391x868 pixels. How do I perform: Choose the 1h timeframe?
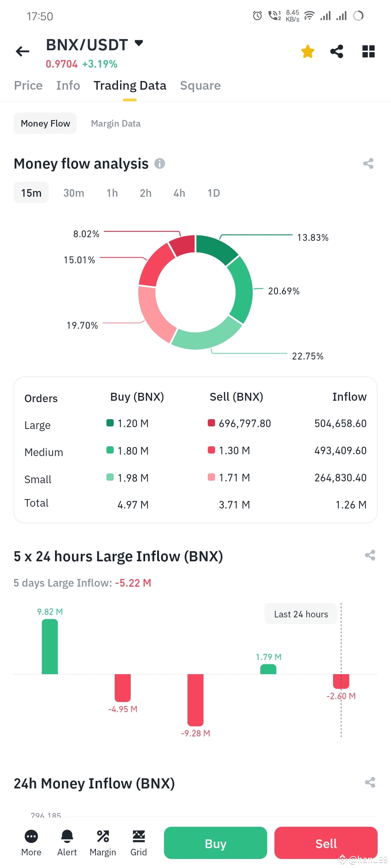[112, 193]
